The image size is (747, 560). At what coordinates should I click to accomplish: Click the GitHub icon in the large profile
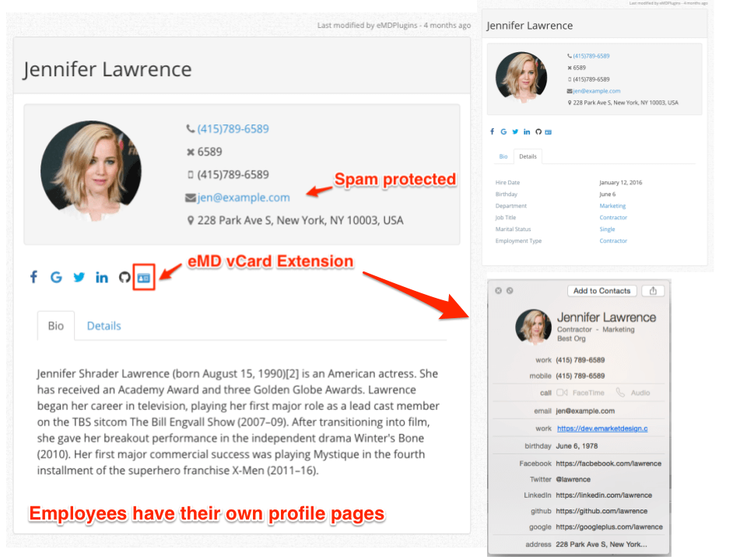tap(124, 277)
